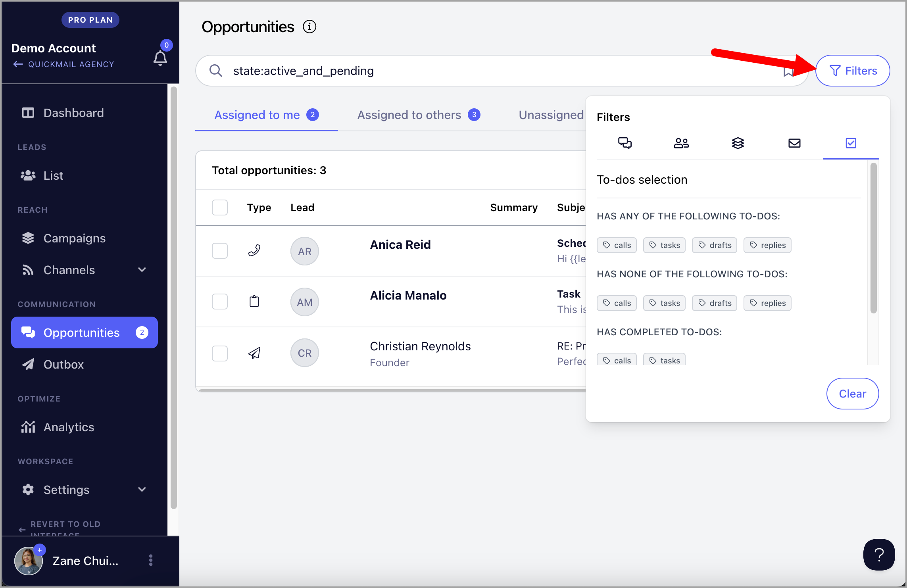This screenshot has height=588, width=907.
Task: Toggle calls under Has Any To-dos
Action: coord(617,245)
